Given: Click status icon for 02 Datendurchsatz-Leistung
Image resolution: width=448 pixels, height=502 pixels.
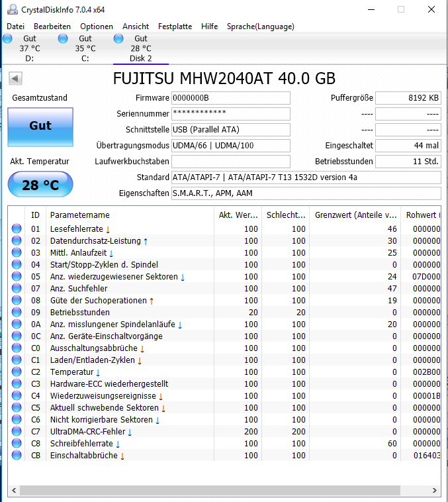Looking at the screenshot, I should tap(17, 240).
